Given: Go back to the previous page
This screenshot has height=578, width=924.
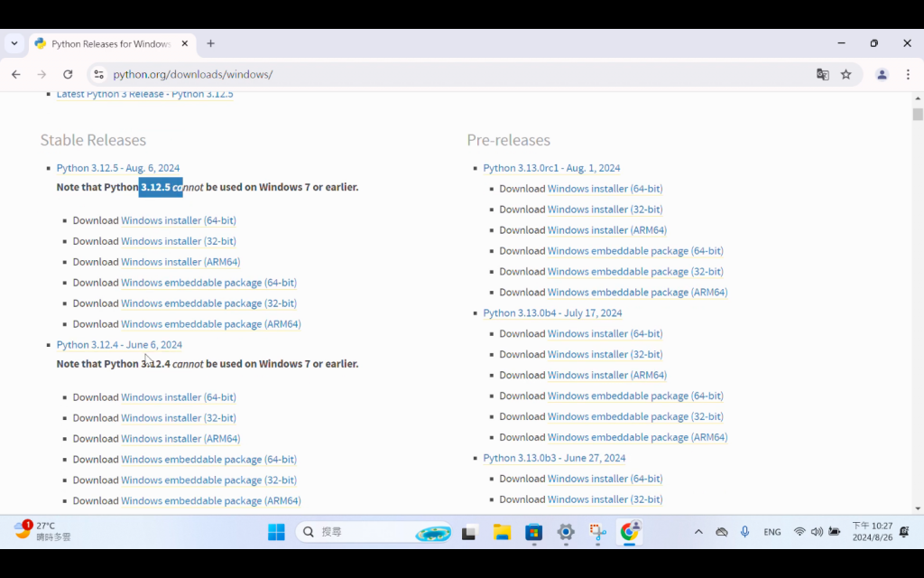Looking at the screenshot, I should [16, 74].
